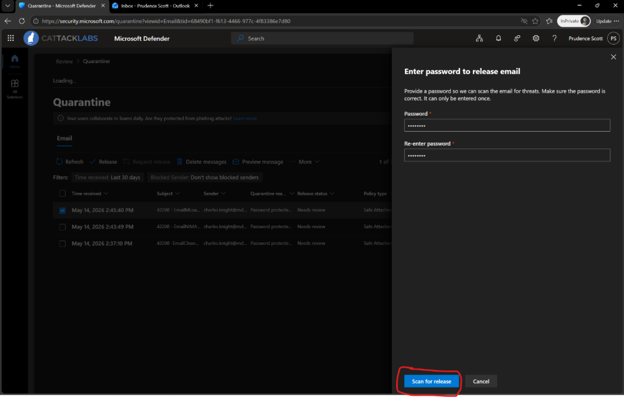624x397 pixels.
Task: Click the Scan for release button
Action: click(x=431, y=381)
